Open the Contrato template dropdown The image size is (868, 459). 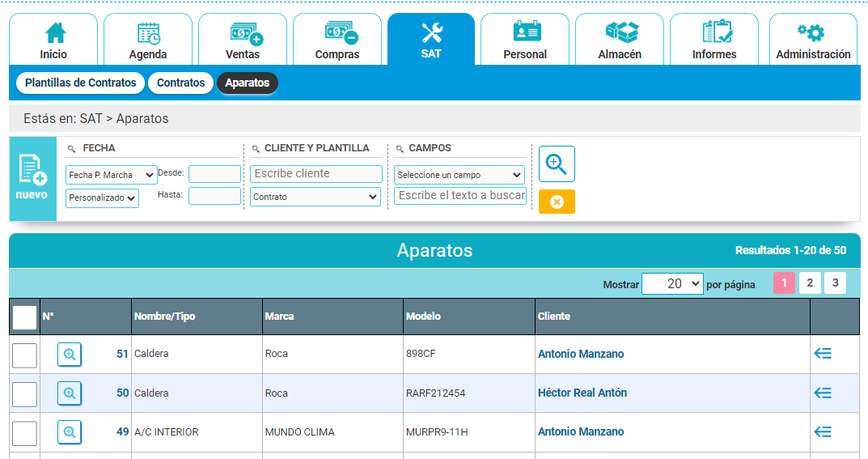pos(315,197)
